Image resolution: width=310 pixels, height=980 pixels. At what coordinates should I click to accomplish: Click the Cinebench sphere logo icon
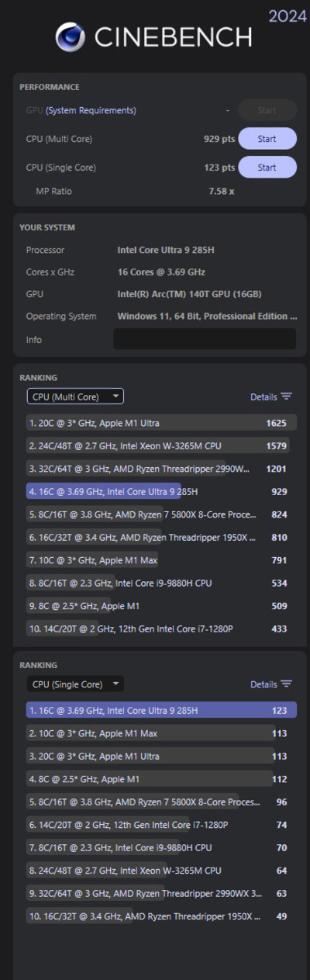pyautogui.click(x=70, y=36)
